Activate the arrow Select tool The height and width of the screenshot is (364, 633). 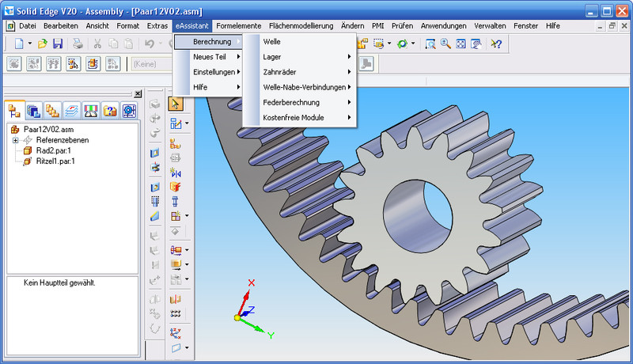176,104
